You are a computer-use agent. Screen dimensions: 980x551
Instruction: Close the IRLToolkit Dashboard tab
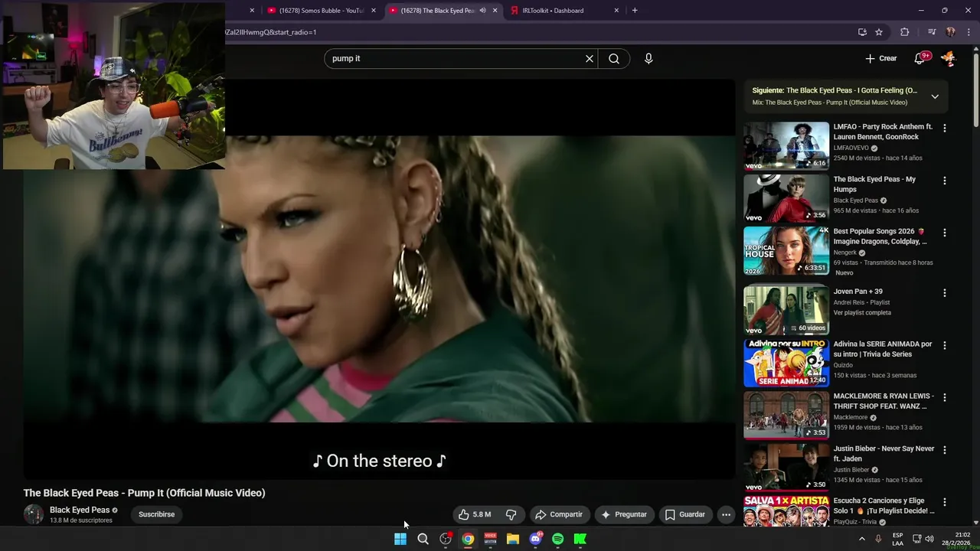point(616,11)
